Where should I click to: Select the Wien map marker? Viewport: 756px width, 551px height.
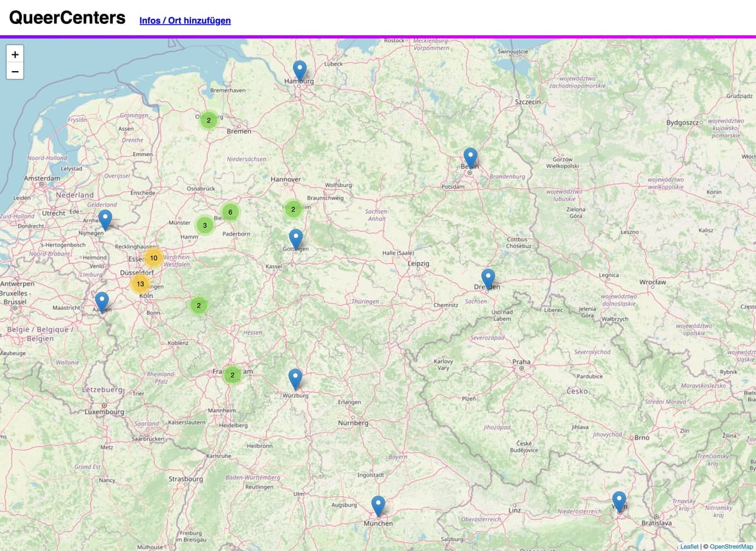pyautogui.click(x=619, y=501)
